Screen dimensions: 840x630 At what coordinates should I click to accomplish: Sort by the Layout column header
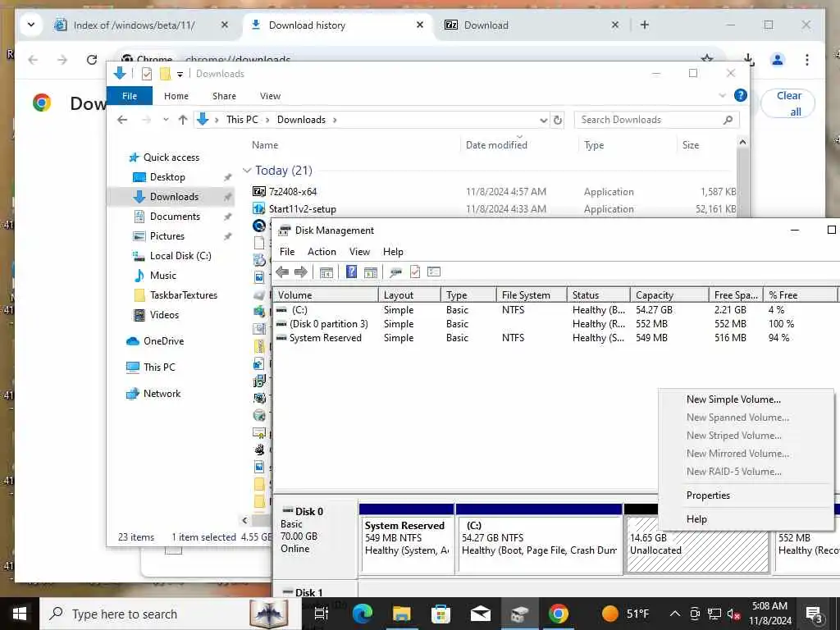pyautogui.click(x=409, y=295)
